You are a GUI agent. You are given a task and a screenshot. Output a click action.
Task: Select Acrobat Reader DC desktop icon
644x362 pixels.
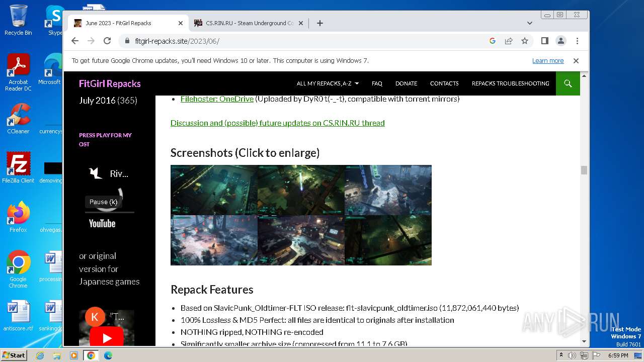pyautogui.click(x=18, y=72)
